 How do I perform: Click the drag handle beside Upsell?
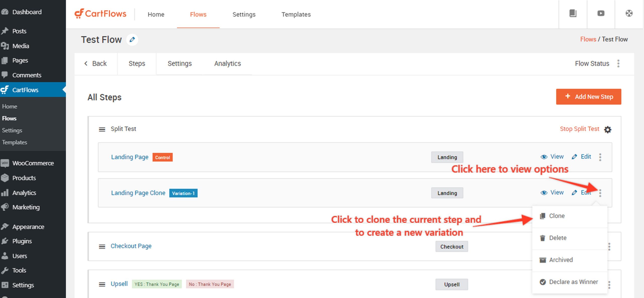pyautogui.click(x=102, y=284)
